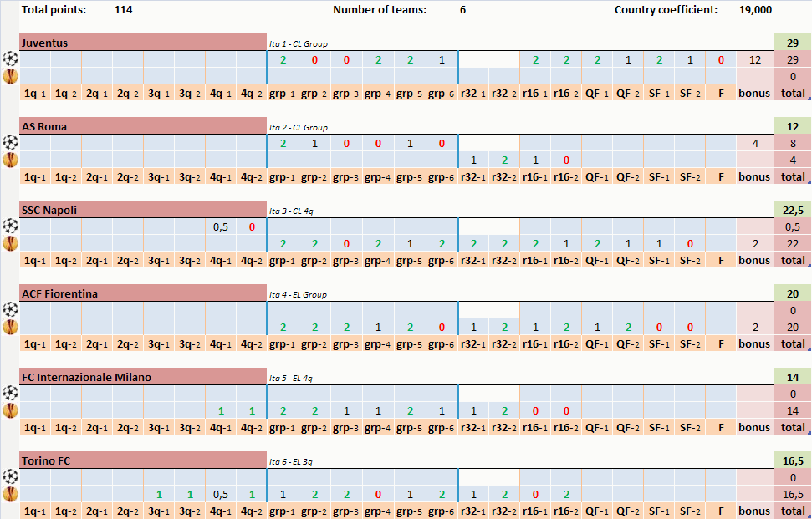Click Champions League ball icon in Internazionale block

(x=10, y=394)
